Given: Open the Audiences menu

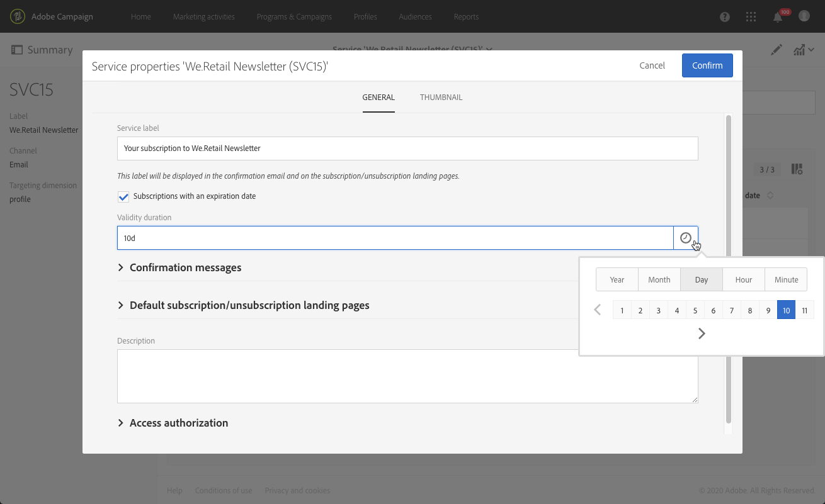Looking at the screenshot, I should tap(416, 16).
